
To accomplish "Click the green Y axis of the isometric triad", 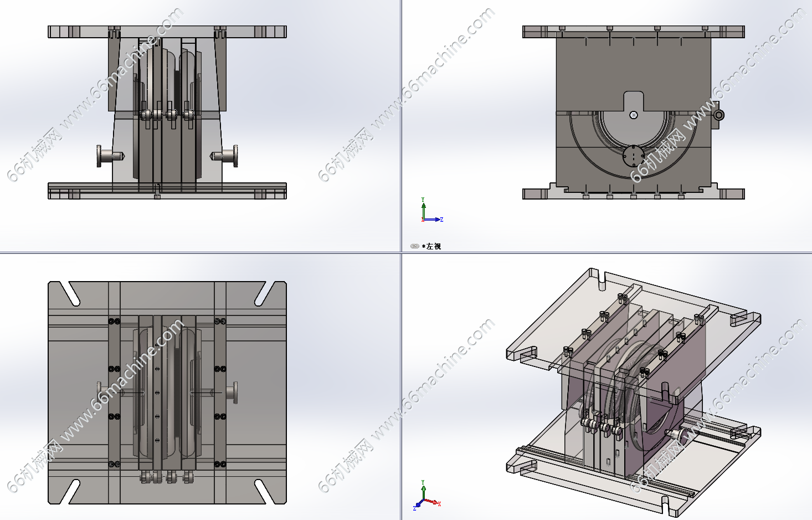I will tap(423, 490).
